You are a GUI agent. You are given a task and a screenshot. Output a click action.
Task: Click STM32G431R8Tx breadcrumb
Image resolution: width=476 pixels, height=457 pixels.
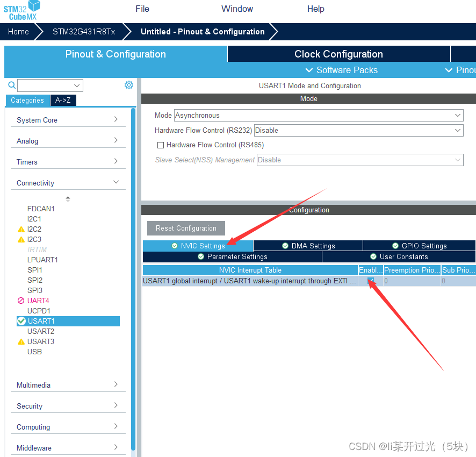84,32
